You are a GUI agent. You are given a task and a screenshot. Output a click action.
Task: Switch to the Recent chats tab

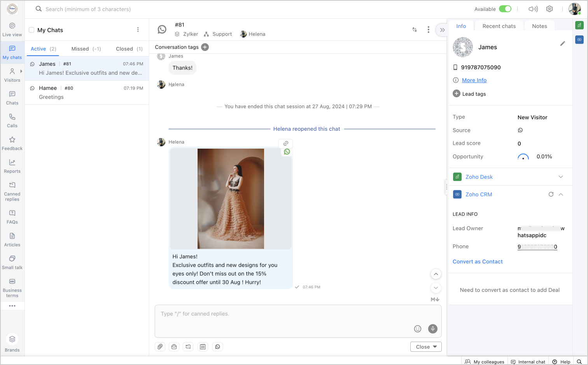click(499, 26)
